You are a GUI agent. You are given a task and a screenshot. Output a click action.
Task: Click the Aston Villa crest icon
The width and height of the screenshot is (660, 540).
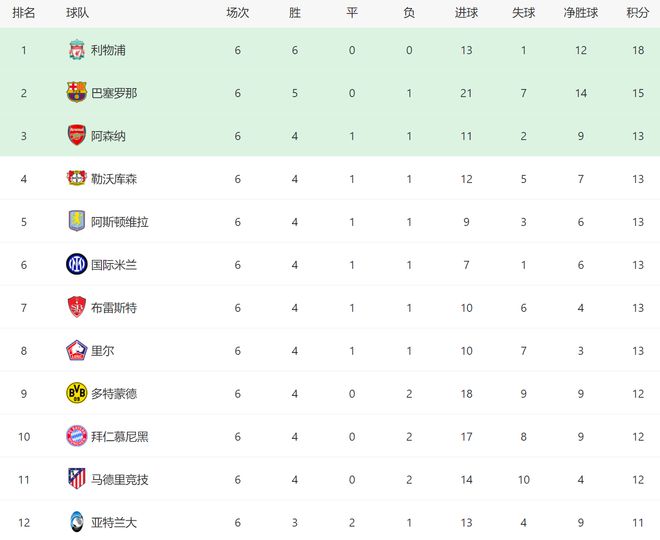click(x=77, y=221)
